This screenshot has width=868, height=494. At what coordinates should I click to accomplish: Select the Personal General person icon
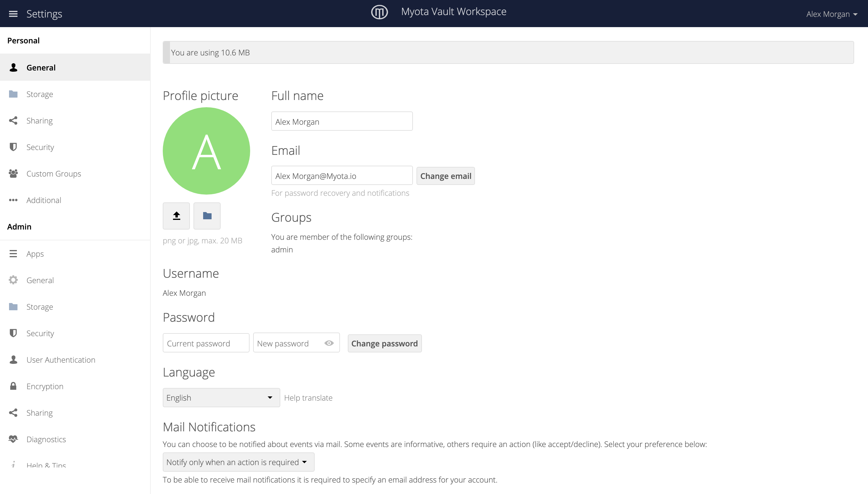click(x=13, y=67)
